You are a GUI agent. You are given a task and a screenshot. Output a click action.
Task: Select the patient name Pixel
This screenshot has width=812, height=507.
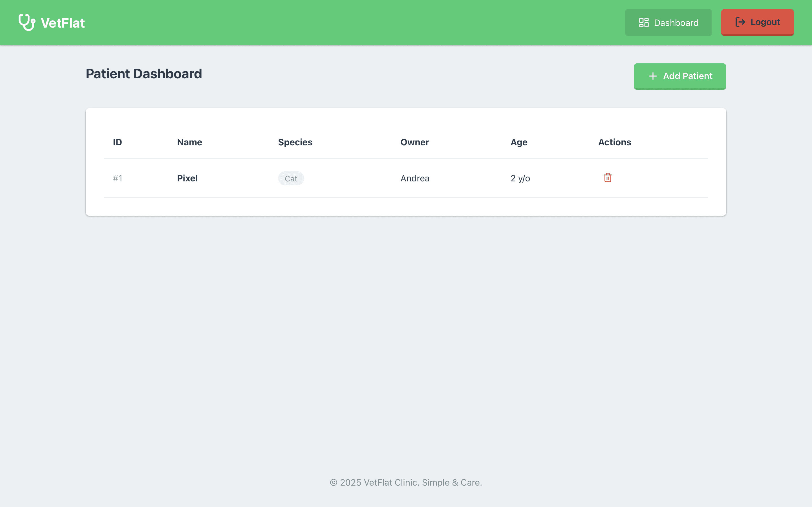tap(187, 178)
